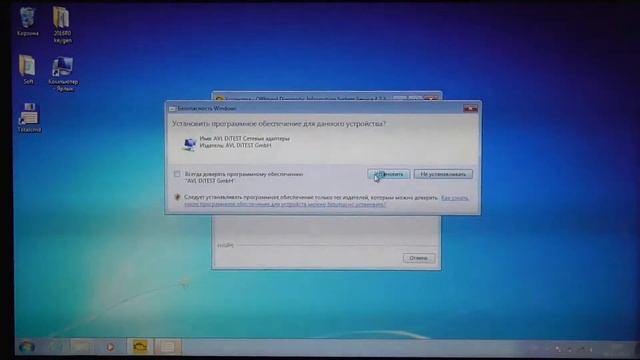Enable always trust software from AVL DiTEST GmbH
Viewport: 640px width, 360px height.
point(177,174)
